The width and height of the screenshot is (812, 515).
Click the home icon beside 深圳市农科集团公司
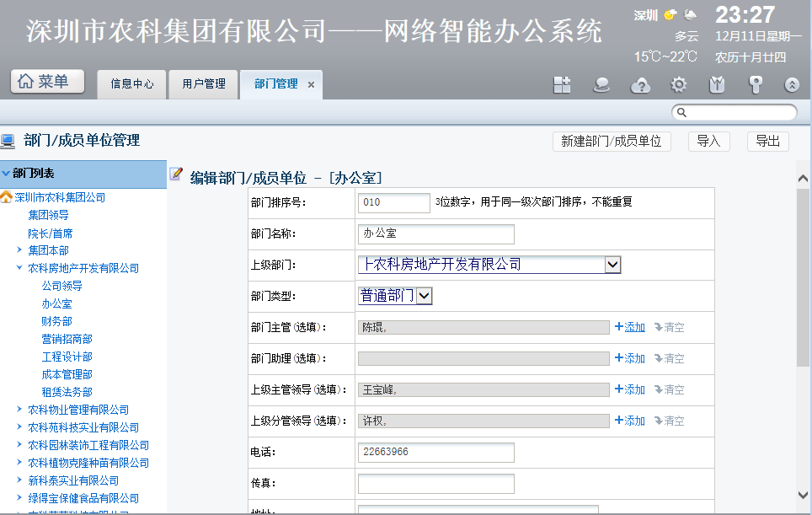(x=6, y=197)
